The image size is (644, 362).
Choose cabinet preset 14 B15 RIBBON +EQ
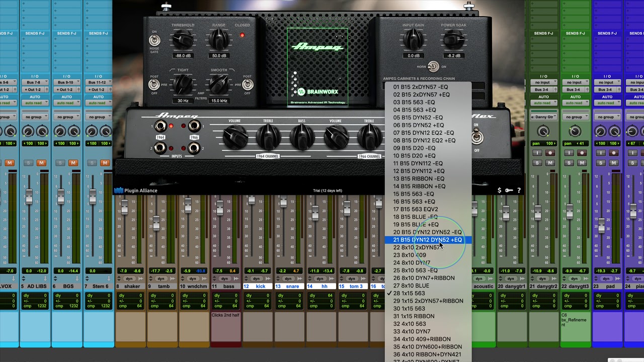click(x=428, y=186)
